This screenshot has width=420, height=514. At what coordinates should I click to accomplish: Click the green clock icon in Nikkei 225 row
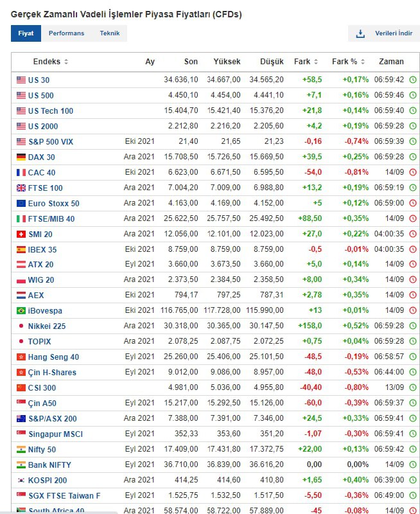pos(413,326)
